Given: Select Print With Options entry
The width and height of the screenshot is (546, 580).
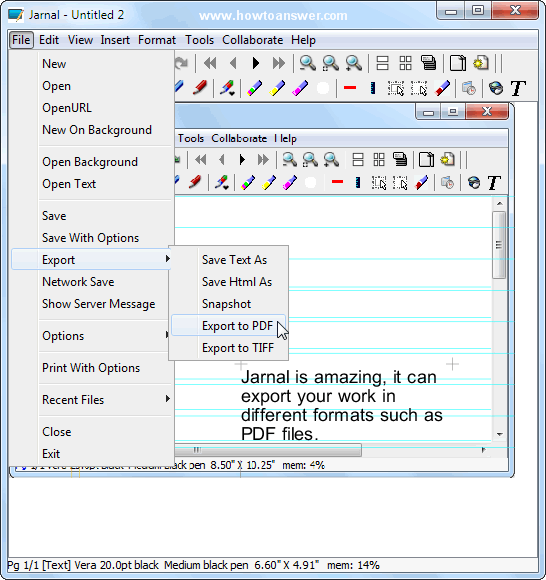Looking at the screenshot, I should pos(91,368).
